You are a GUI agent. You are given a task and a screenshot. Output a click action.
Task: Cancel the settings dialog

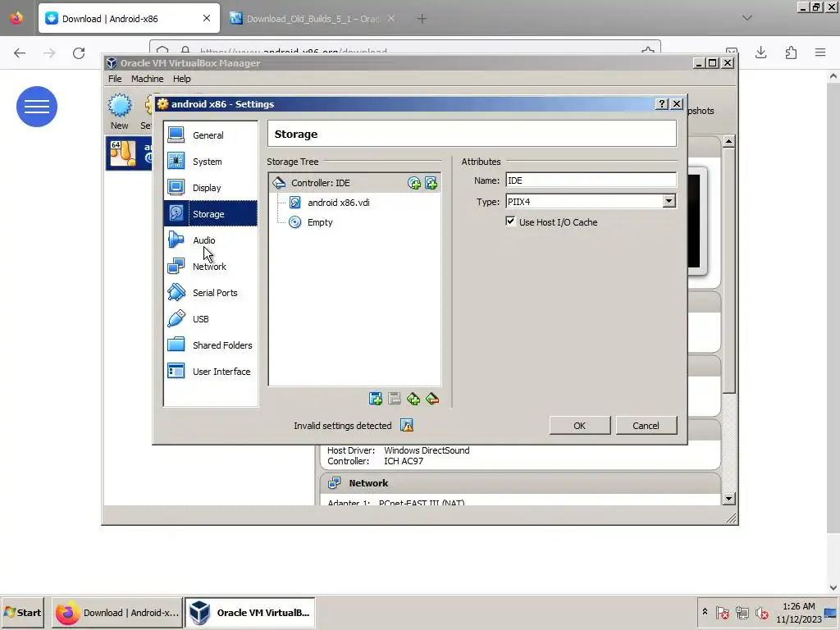646,426
